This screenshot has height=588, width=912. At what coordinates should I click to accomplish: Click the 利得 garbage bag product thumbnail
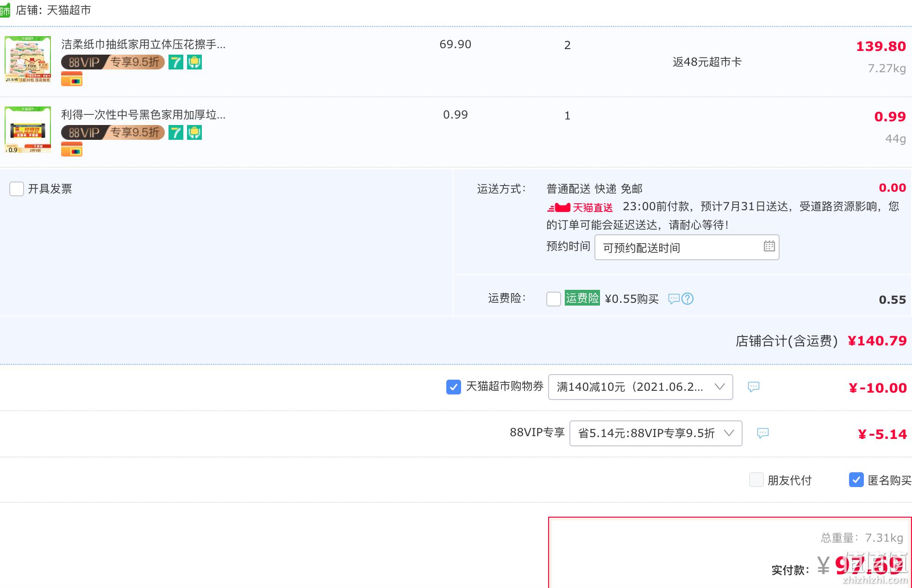[28, 130]
